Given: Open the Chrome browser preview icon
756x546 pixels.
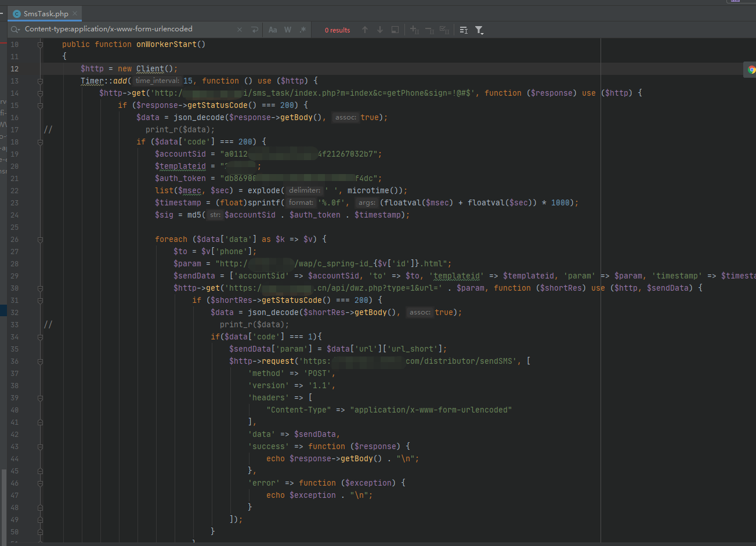Looking at the screenshot, I should click(x=751, y=70).
